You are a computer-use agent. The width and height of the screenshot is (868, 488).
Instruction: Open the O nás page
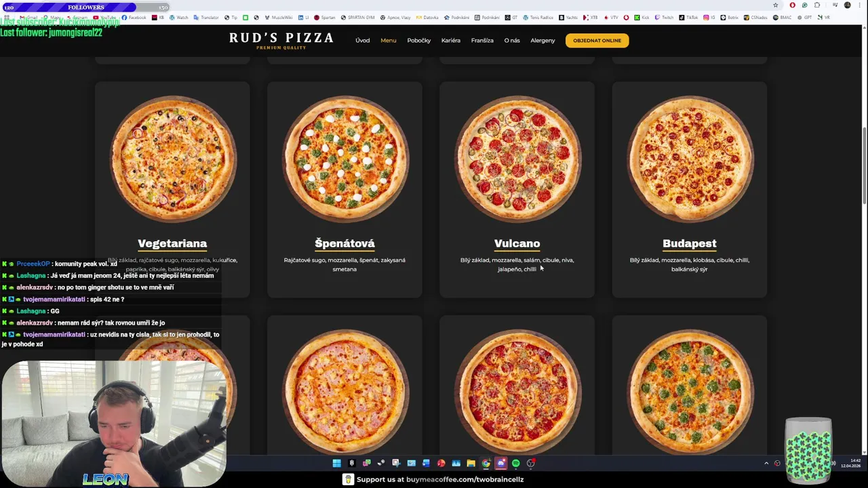click(x=512, y=41)
